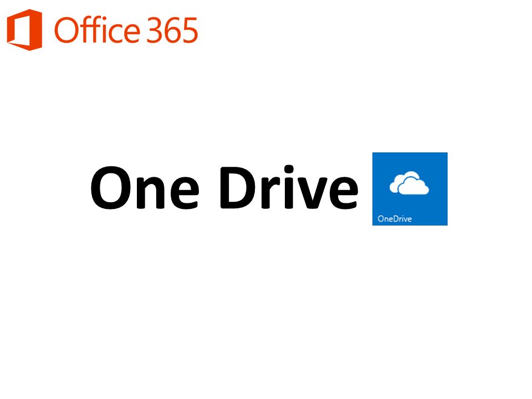Click the orange Office 365 logo icon

coord(24,29)
